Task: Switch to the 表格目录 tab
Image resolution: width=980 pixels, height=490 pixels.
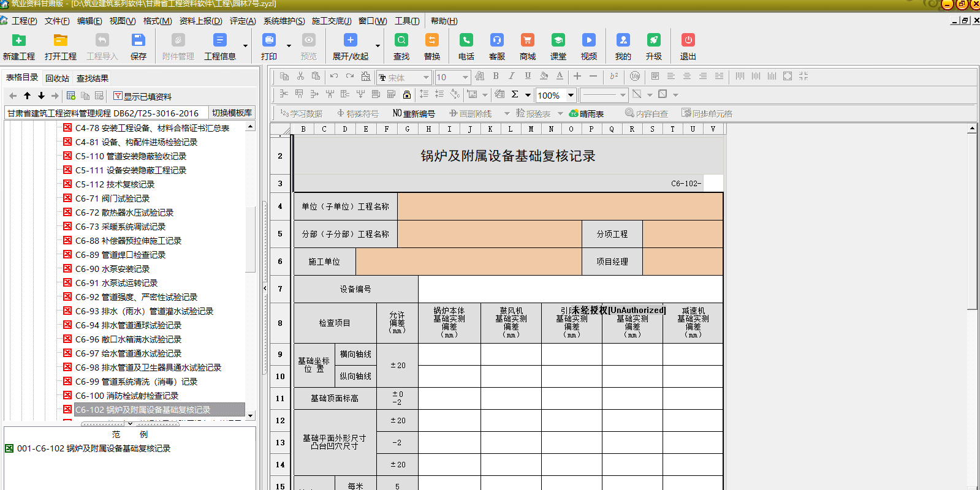Action: click(22, 77)
